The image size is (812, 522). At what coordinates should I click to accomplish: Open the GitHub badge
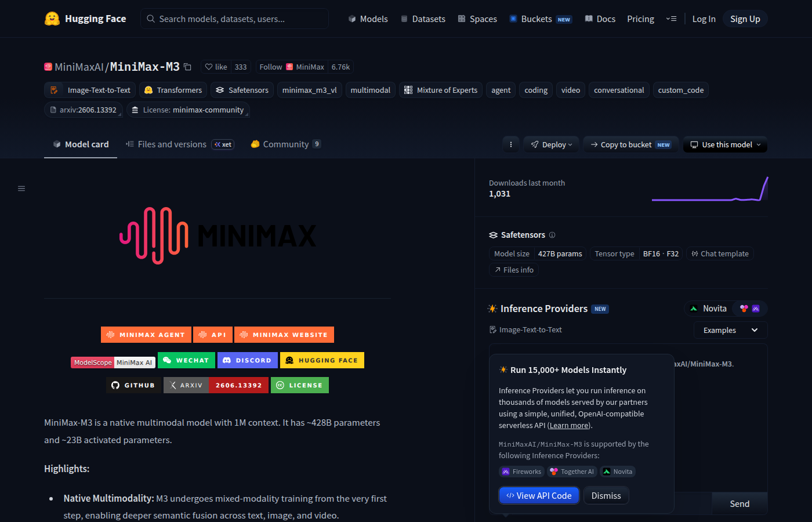tap(133, 385)
